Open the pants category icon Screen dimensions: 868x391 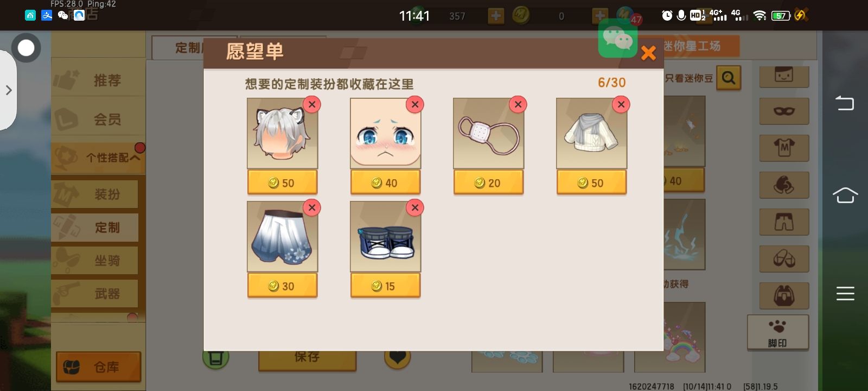pos(784,222)
